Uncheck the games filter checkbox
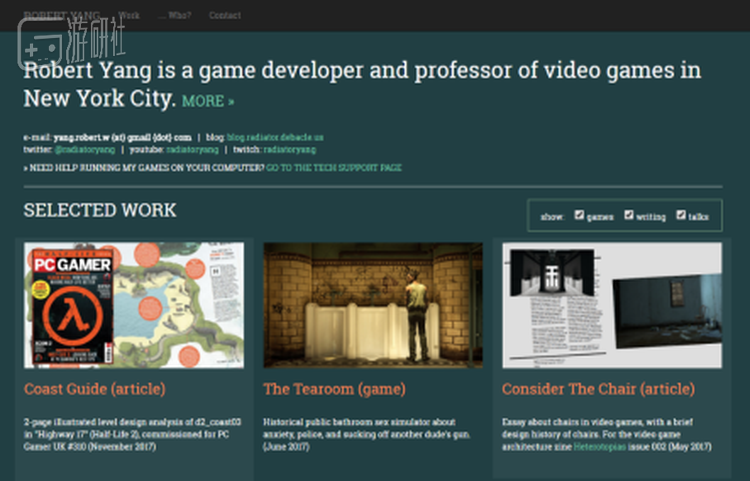Viewport: 750px width, 481px height. (580, 215)
